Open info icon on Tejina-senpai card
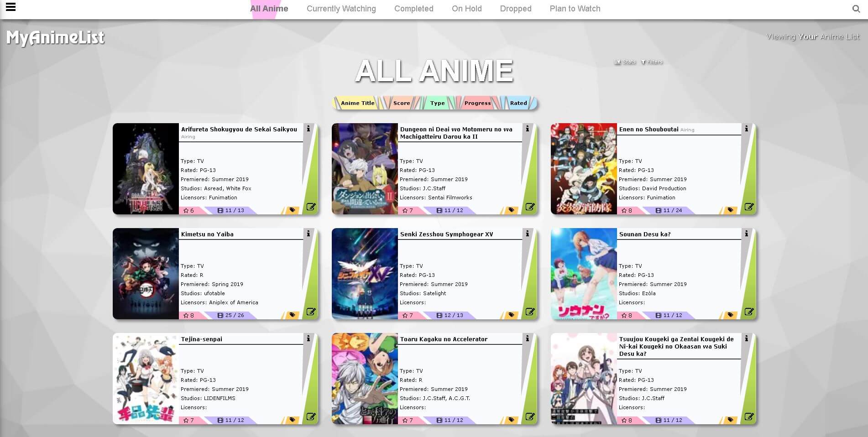 coord(309,339)
